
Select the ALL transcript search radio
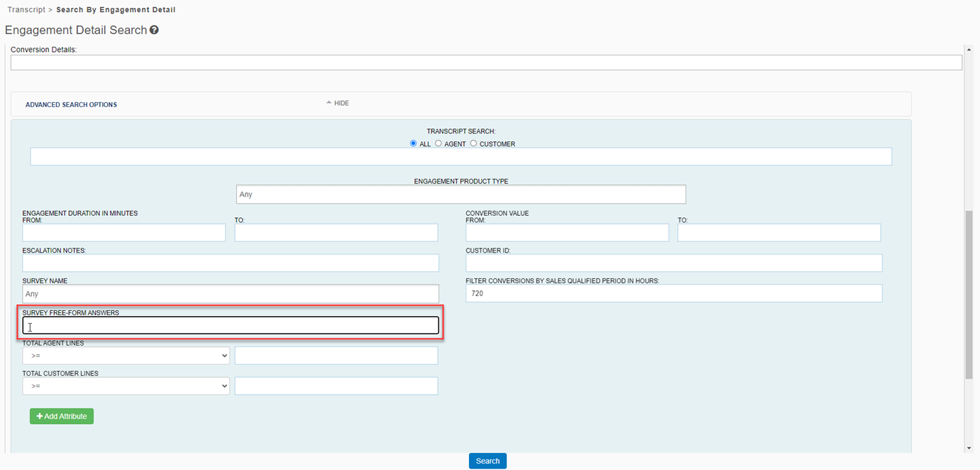(x=414, y=143)
